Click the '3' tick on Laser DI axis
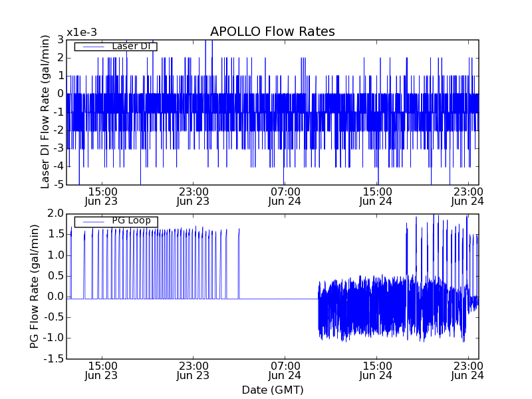Screen dimensions: 532x399 [61, 40]
